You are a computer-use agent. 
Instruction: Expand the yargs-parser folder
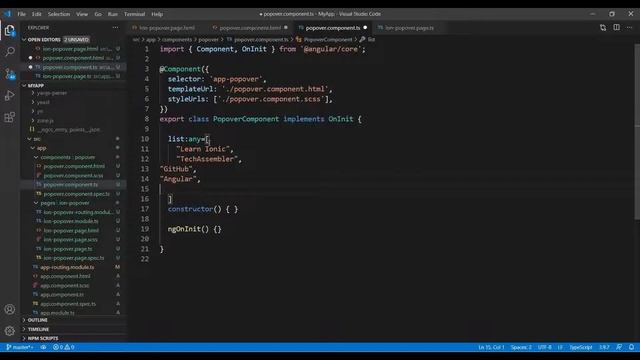52,93
